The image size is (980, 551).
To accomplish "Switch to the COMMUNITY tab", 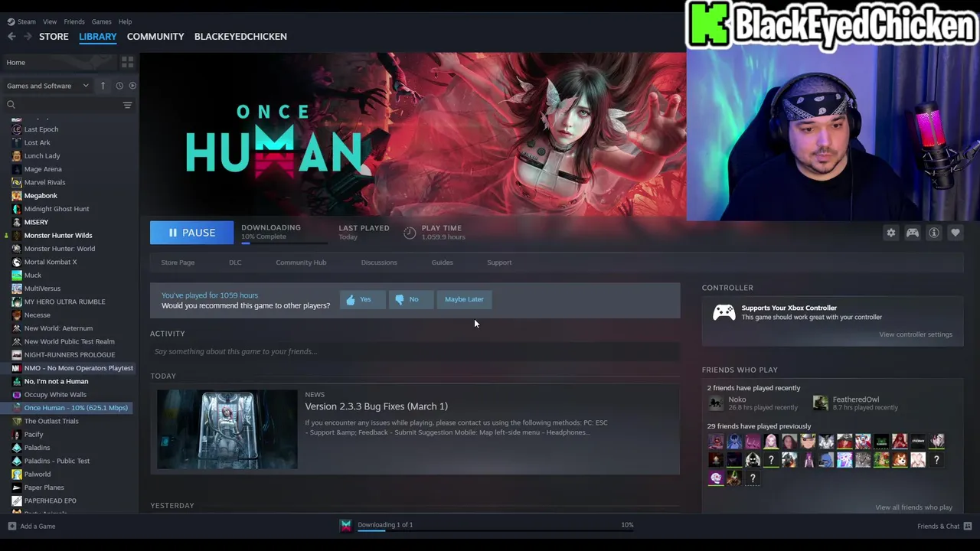I will [x=155, y=36].
